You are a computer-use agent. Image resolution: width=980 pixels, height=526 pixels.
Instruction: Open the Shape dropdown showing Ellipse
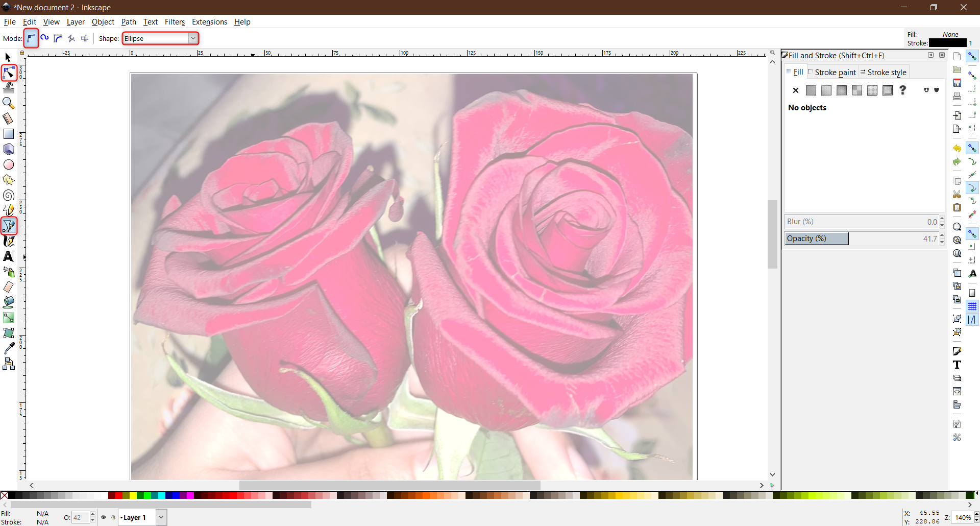point(160,38)
